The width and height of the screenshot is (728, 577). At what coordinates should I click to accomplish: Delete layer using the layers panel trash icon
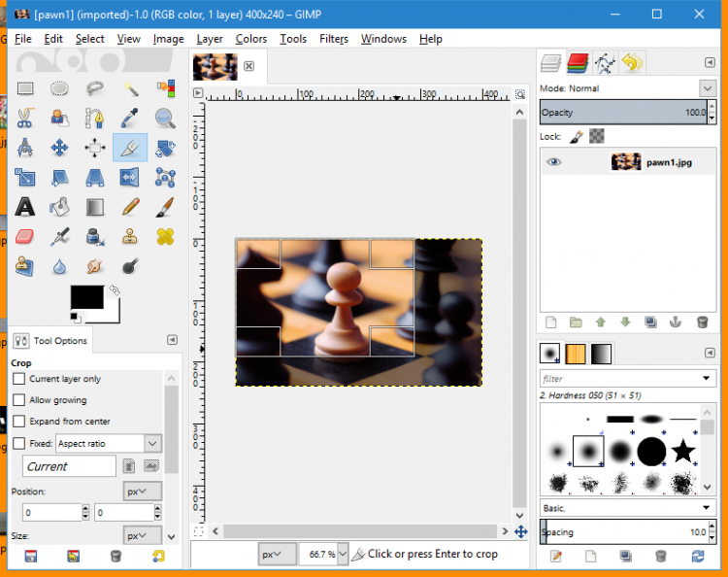[703, 322]
